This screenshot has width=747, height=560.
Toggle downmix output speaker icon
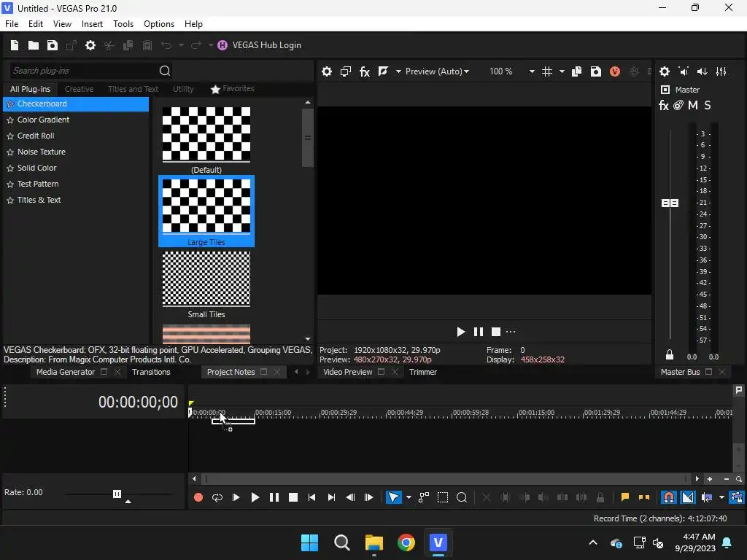[x=684, y=71]
